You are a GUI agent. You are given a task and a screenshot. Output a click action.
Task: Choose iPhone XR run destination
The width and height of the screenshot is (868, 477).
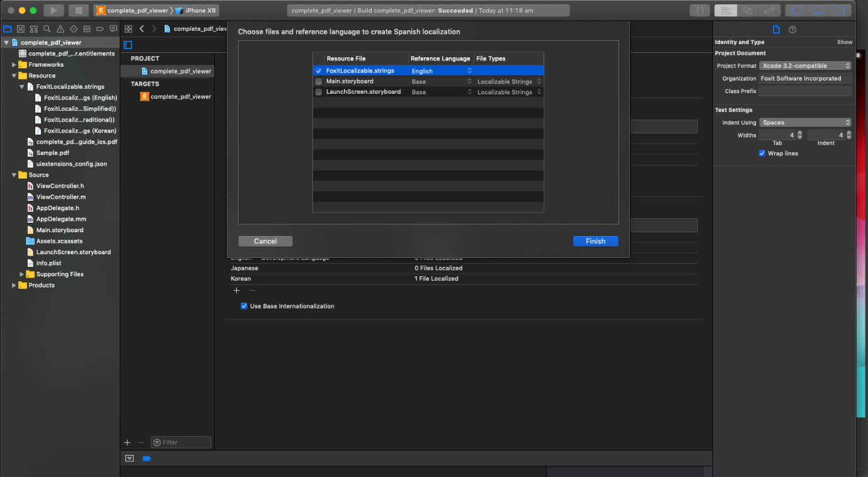pyautogui.click(x=196, y=11)
